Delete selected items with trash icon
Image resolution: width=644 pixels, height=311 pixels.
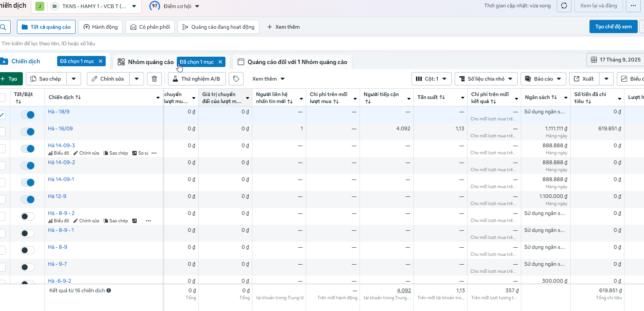(154, 79)
